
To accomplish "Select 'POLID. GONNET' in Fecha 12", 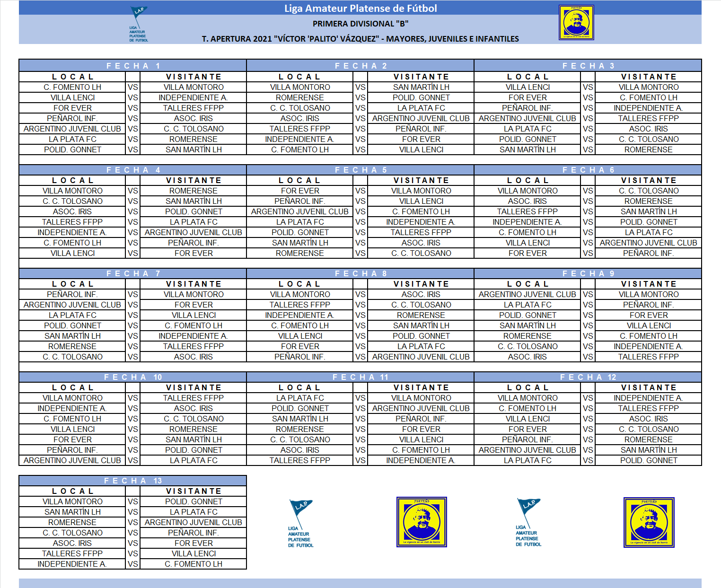I will pos(649,460).
